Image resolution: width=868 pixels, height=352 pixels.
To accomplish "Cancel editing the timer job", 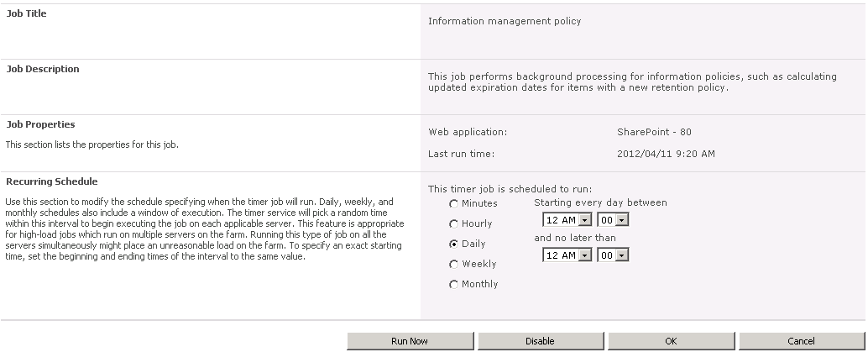I will click(801, 341).
